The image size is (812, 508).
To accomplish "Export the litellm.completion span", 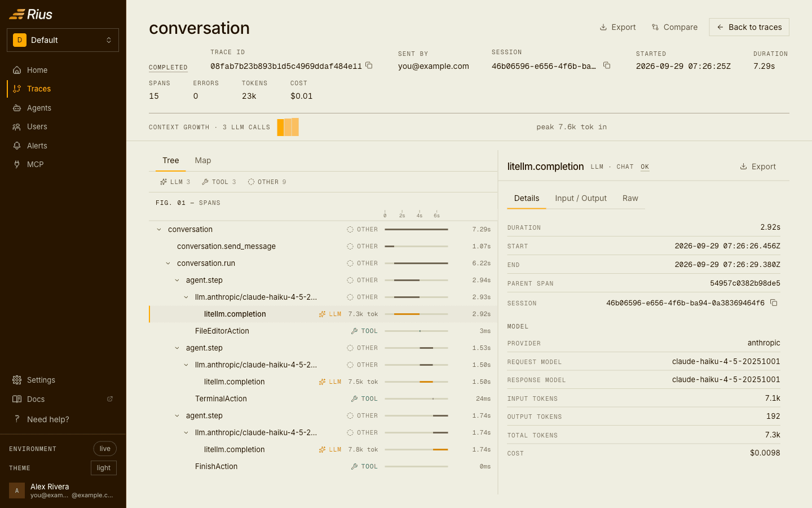I will coord(758,167).
